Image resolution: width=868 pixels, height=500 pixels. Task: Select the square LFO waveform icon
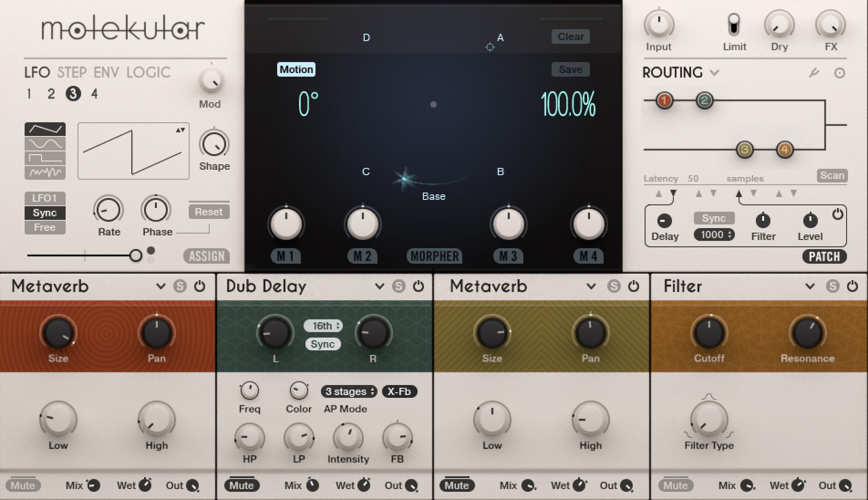click(45, 158)
